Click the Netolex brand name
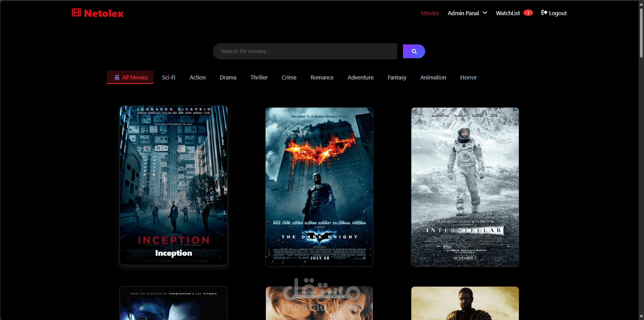Image resolution: width=644 pixels, height=320 pixels. click(x=104, y=13)
